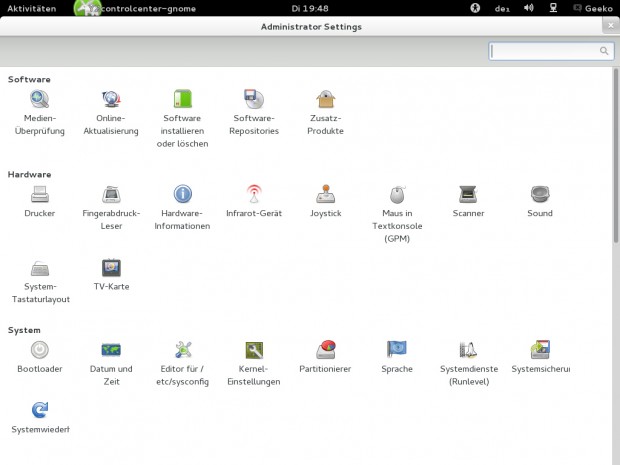Open Fingerabdruck-Leser settings
620x465 pixels.
[111, 208]
